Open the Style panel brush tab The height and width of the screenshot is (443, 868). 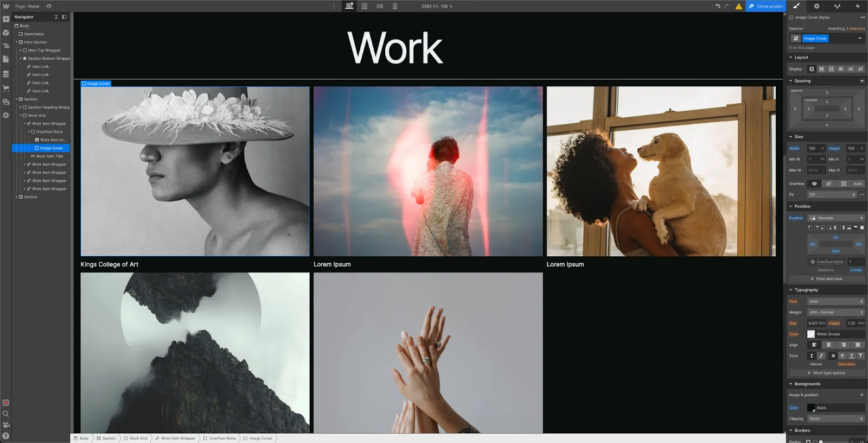tap(796, 6)
